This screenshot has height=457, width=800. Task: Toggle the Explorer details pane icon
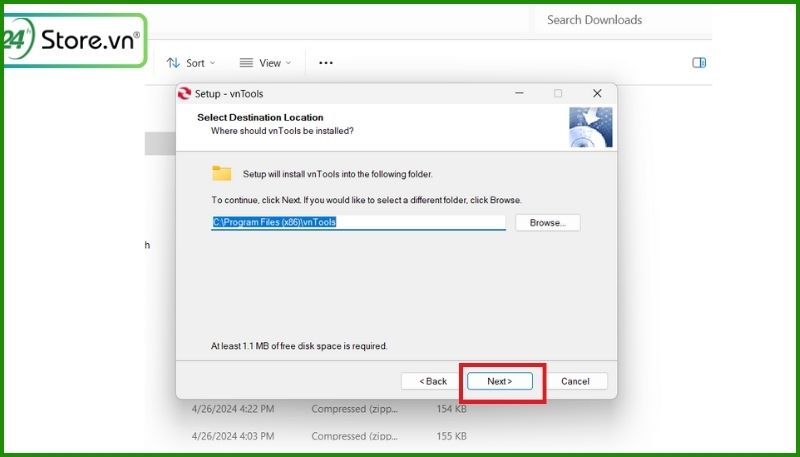coord(698,63)
